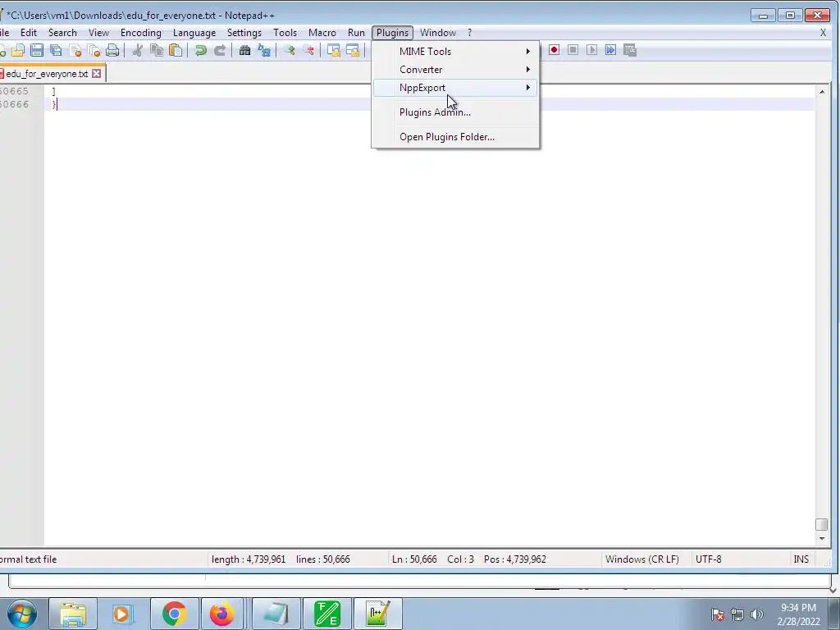Screen dimensions: 840x630
Task: Open Find with the binoculars icon
Action: (x=244, y=50)
